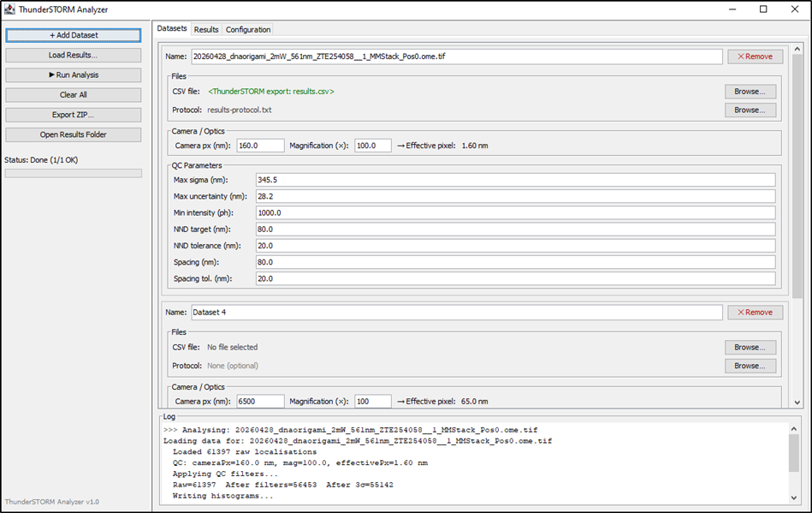Click the 'Applying QC filters...' log line

point(225,474)
